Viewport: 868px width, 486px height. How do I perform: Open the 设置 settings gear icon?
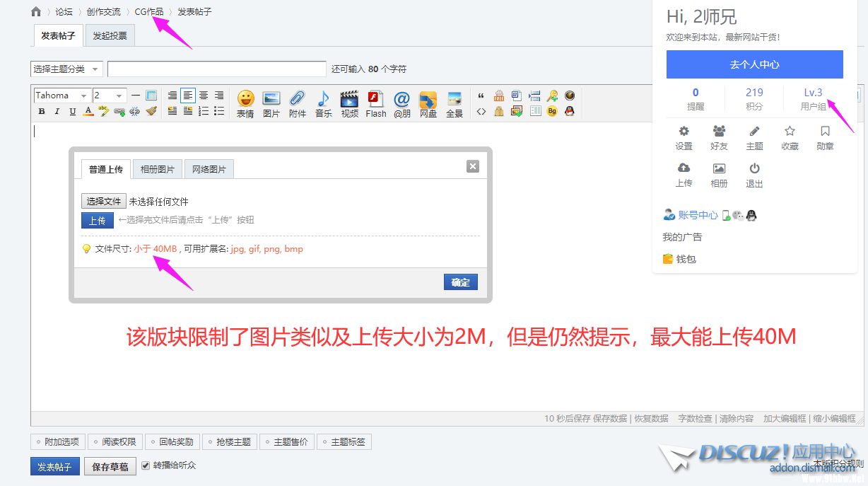(x=684, y=138)
